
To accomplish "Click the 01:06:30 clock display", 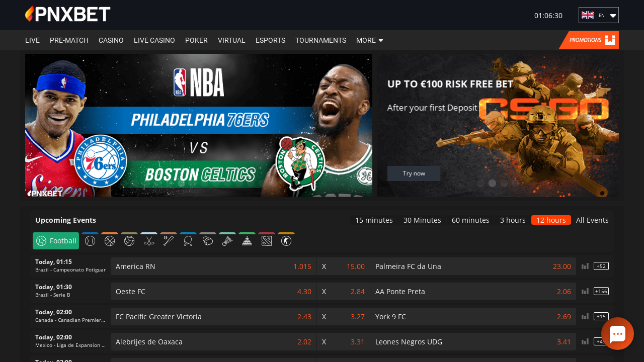I will [548, 16].
